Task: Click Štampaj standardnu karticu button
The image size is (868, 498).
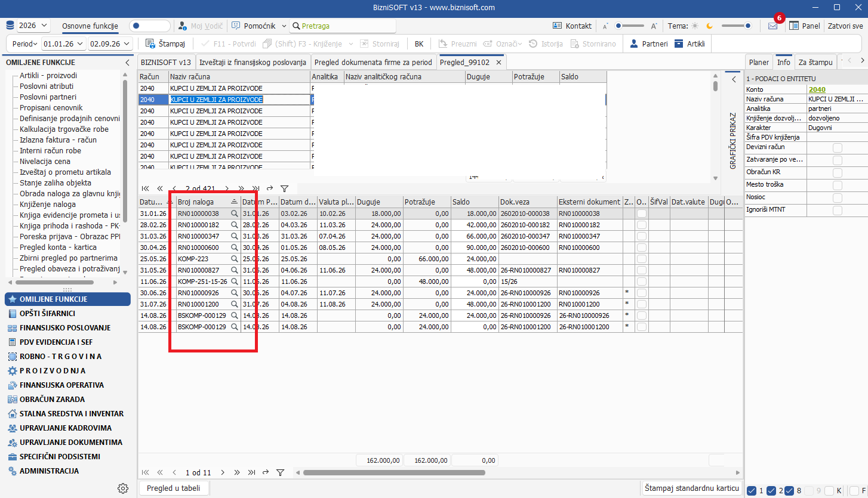Action: pos(692,488)
